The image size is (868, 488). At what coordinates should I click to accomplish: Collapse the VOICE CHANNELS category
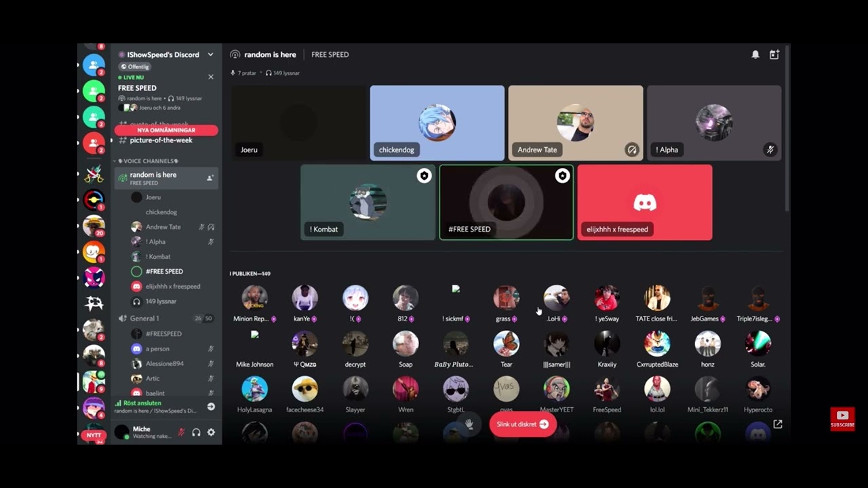(x=146, y=161)
